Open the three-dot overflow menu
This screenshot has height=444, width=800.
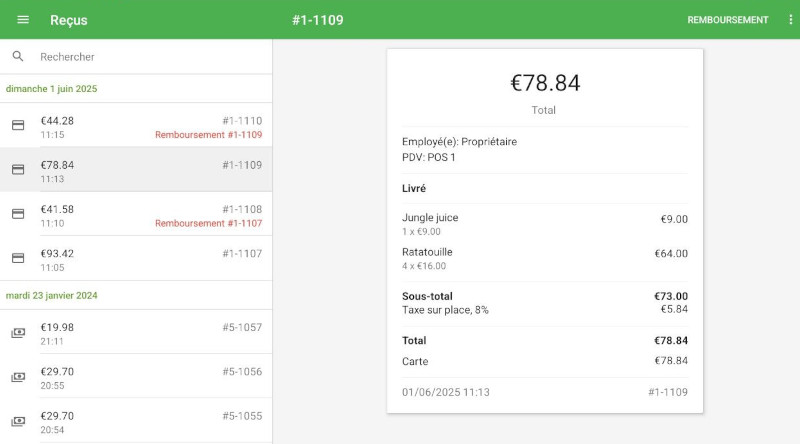pyautogui.click(x=791, y=20)
